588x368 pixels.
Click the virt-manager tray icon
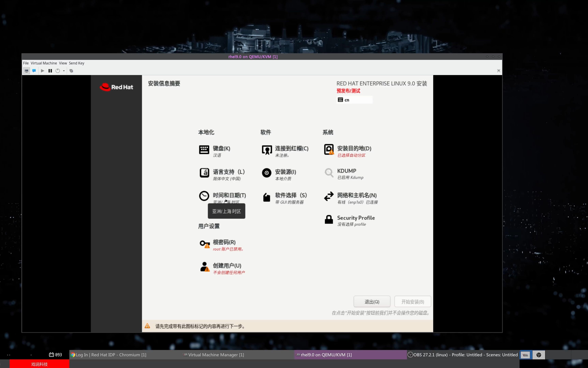coord(525,355)
